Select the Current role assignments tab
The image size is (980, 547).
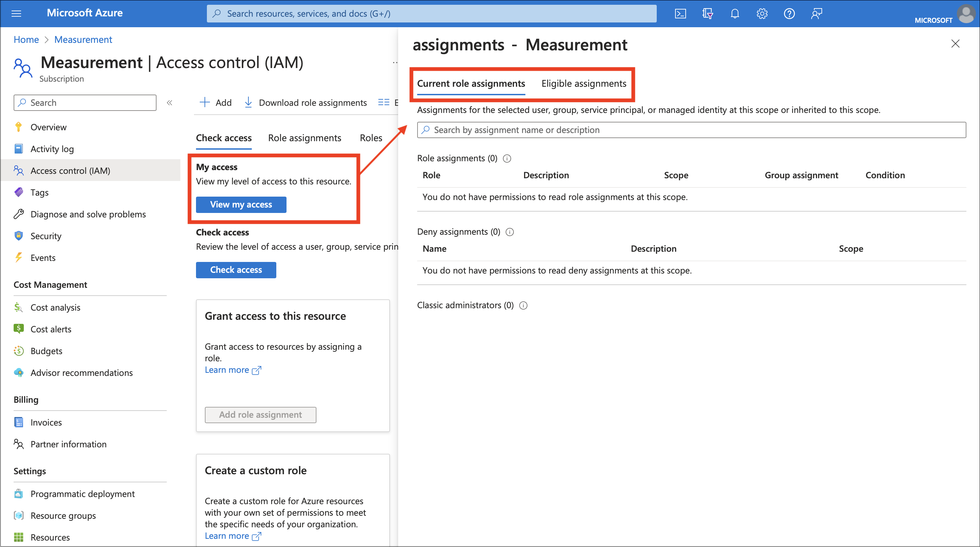(x=471, y=83)
